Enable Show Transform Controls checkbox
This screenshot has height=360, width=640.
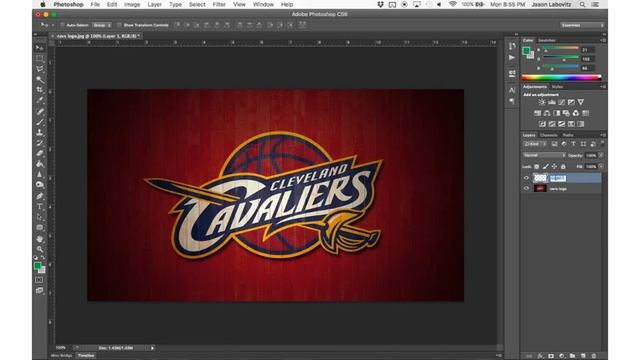coord(120,25)
